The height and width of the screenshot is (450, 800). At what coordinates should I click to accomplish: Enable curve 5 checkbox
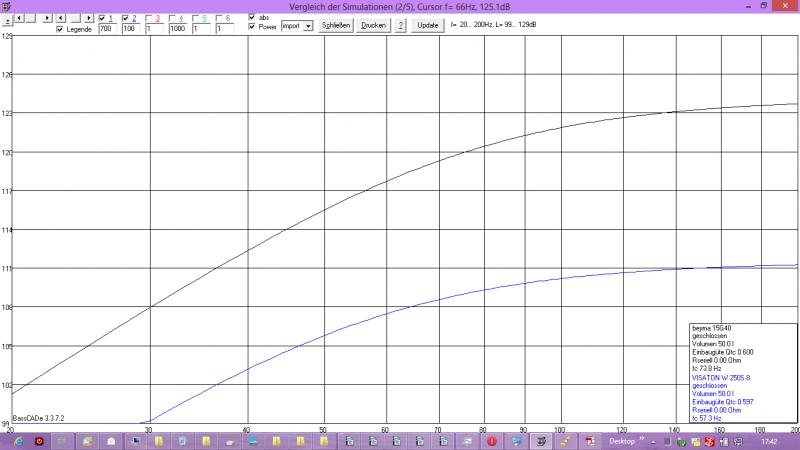click(x=195, y=18)
